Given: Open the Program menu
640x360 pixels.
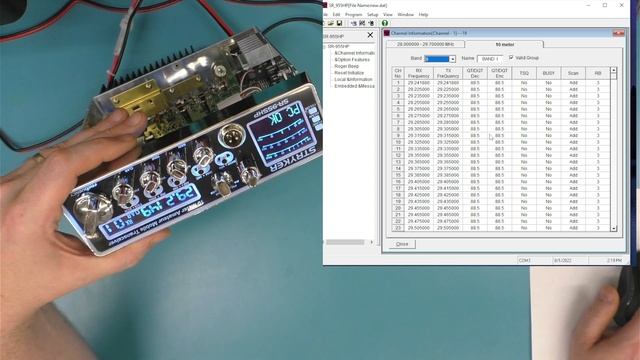Looking at the screenshot, I should click(353, 15).
